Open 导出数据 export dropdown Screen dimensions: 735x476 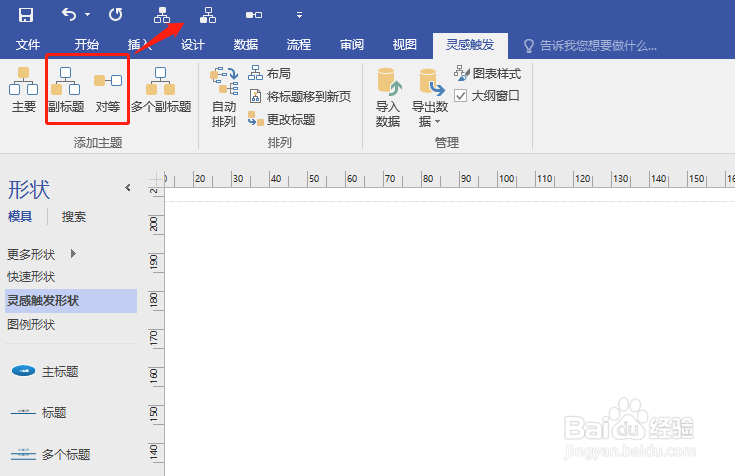[x=430, y=97]
